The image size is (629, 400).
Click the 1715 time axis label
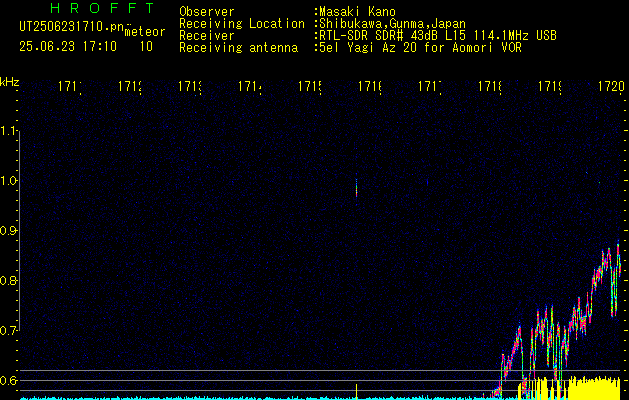[x=310, y=86]
